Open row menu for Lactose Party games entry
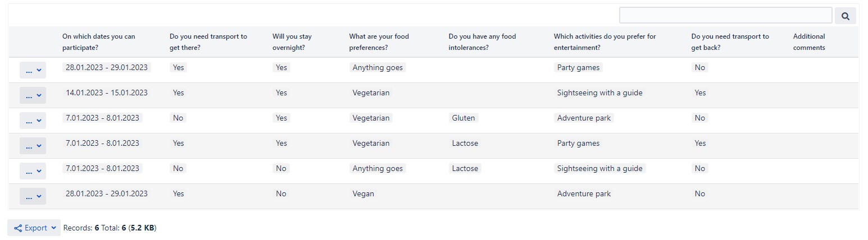The image size is (868, 240). 33,146
